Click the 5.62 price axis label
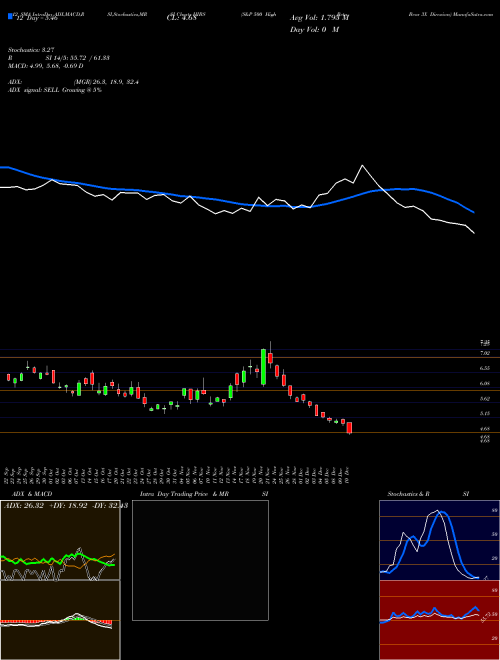The image size is (500, 660). pos(484,399)
